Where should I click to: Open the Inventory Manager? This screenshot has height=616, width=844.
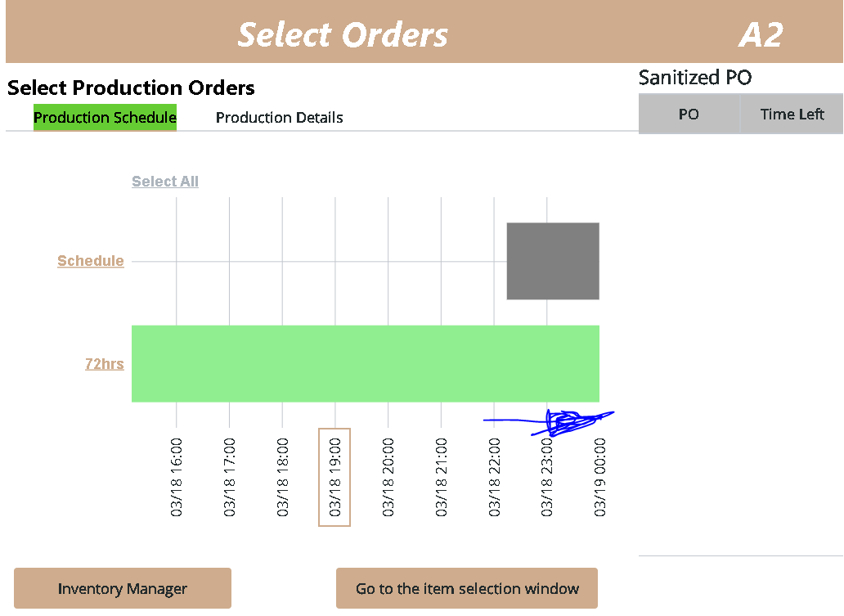pos(123,589)
